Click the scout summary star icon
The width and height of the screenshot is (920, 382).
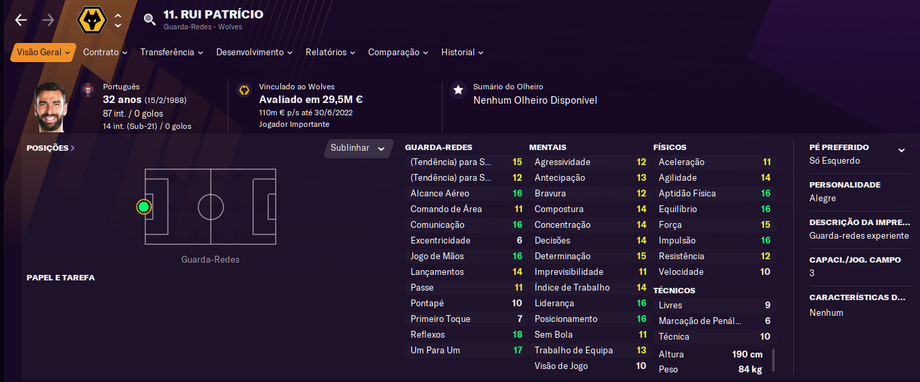[458, 90]
